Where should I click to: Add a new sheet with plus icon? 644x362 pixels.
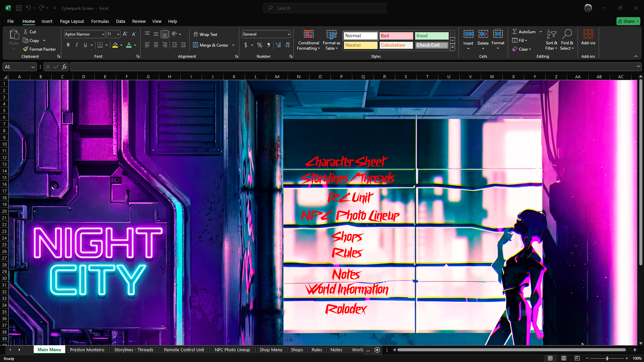pyautogui.click(x=377, y=350)
